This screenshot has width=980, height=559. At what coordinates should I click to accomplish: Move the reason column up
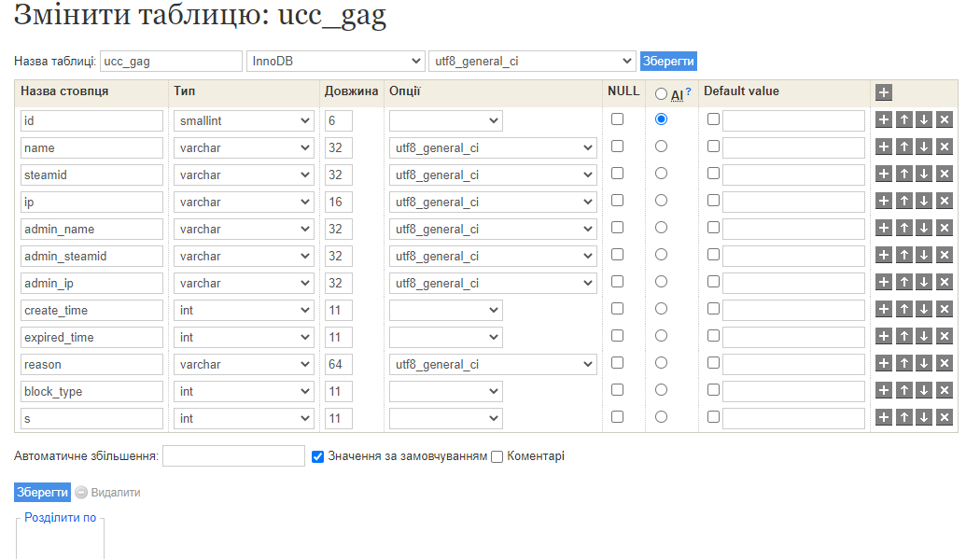tap(903, 364)
